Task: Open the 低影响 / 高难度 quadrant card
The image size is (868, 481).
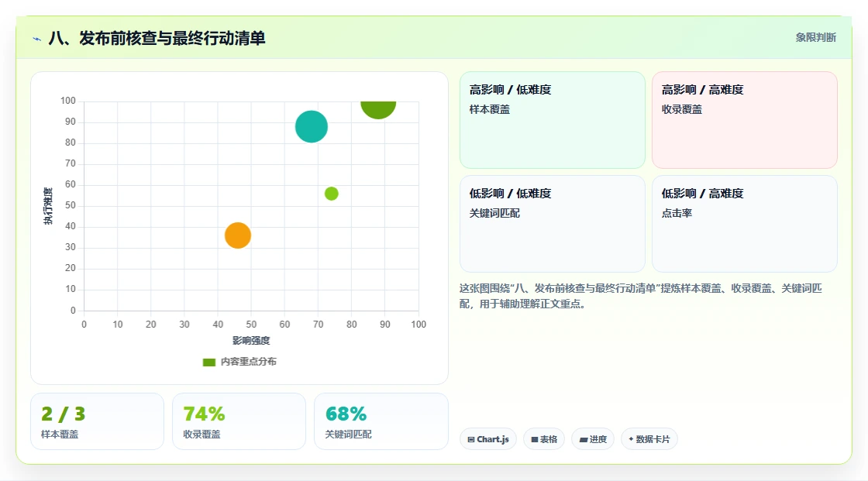Action: [x=745, y=224]
